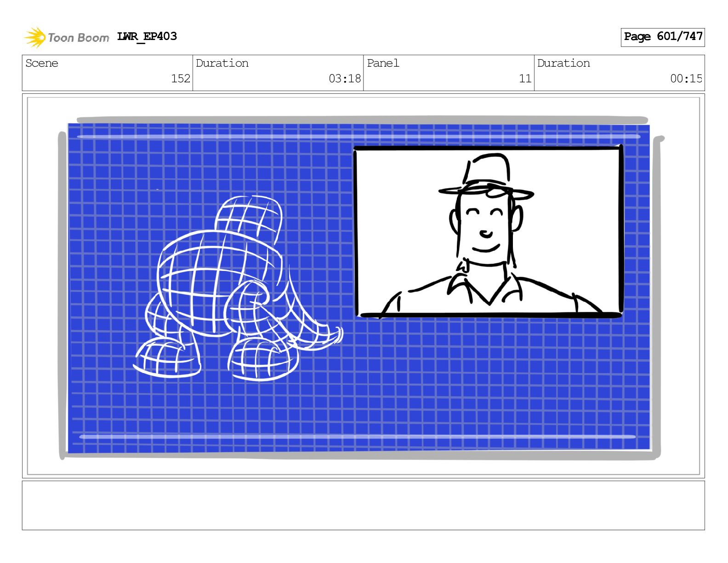Select scene number 152
Screen dimensions: 728x563
click(x=181, y=79)
